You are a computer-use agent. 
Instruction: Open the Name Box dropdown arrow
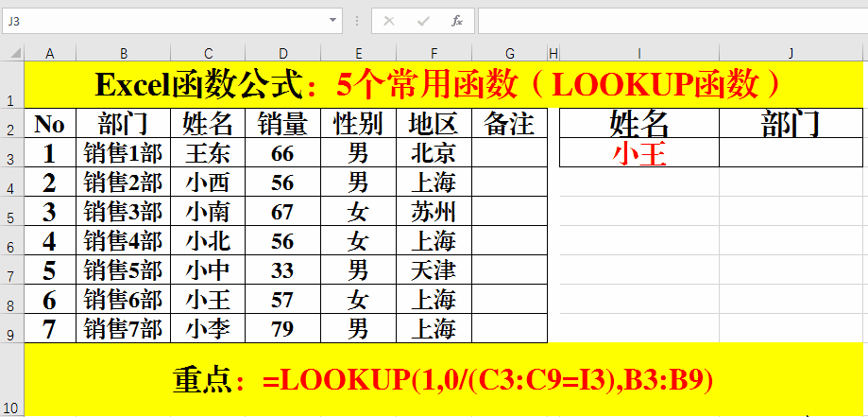point(332,21)
